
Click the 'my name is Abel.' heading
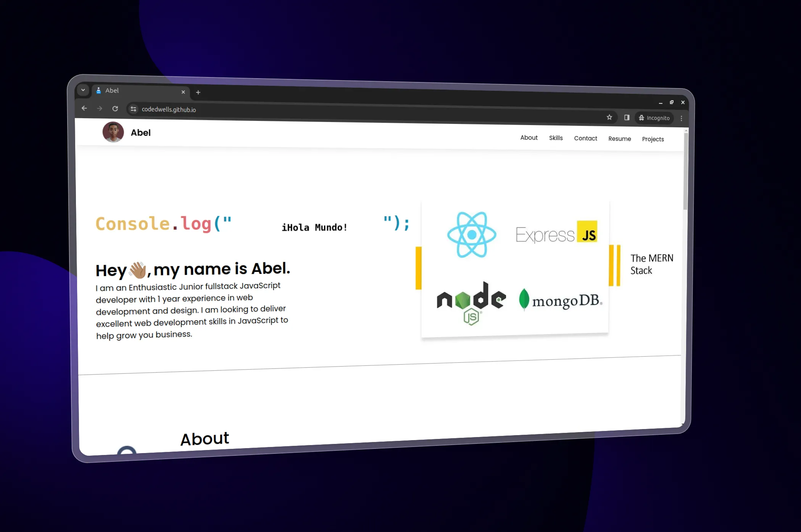tap(222, 269)
